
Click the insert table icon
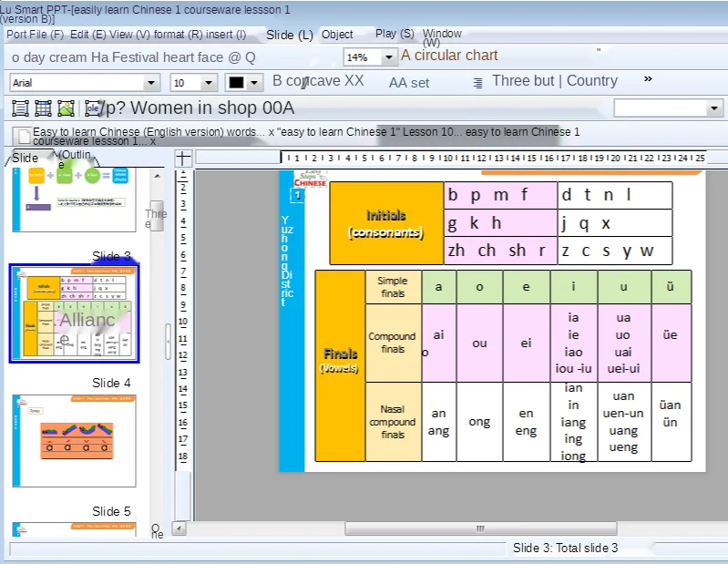click(x=43, y=108)
